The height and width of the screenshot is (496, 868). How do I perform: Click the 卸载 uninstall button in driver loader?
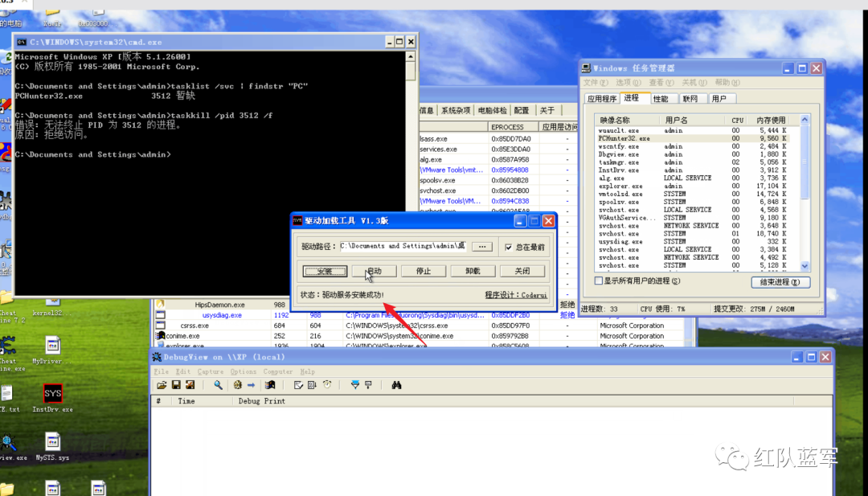473,271
